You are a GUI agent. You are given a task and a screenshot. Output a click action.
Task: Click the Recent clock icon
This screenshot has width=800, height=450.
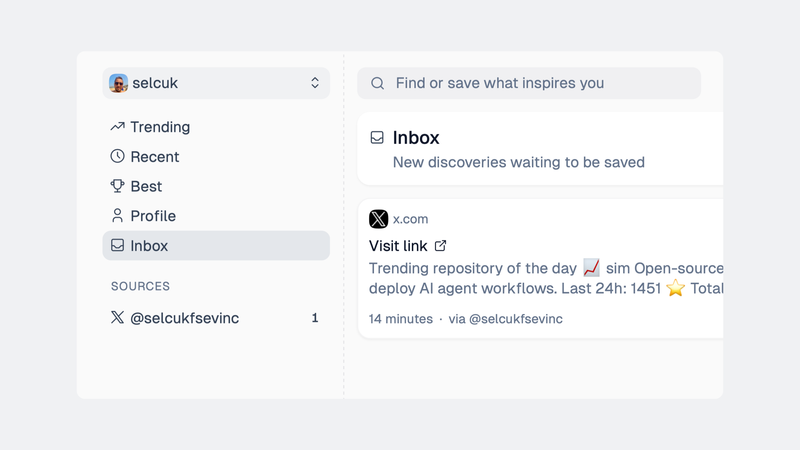117,157
